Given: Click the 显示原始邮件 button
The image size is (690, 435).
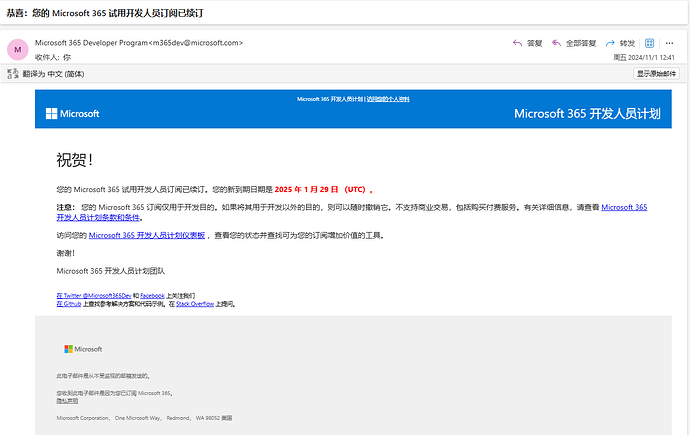Looking at the screenshot, I should [656, 73].
